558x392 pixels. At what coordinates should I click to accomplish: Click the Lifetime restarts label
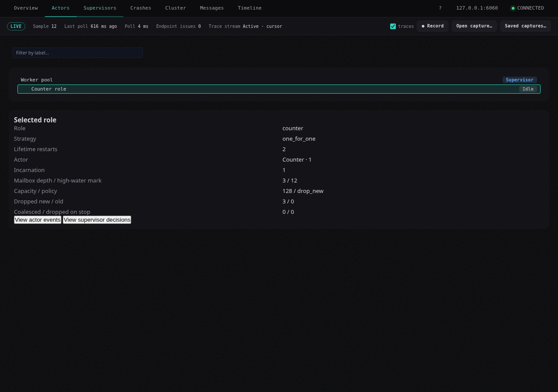[36, 149]
